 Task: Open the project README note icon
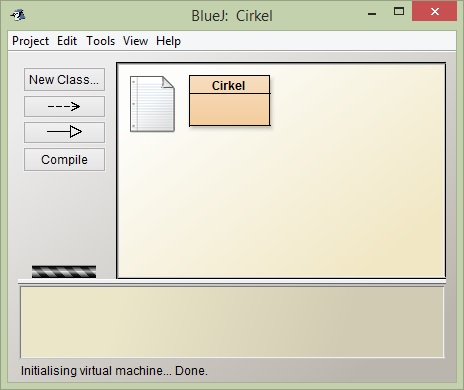(x=152, y=104)
